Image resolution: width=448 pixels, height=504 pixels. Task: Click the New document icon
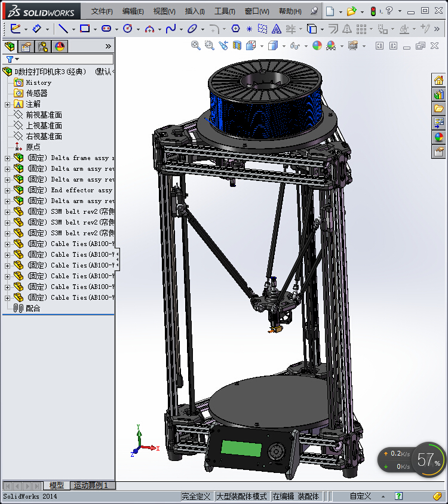click(x=330, y=11)
